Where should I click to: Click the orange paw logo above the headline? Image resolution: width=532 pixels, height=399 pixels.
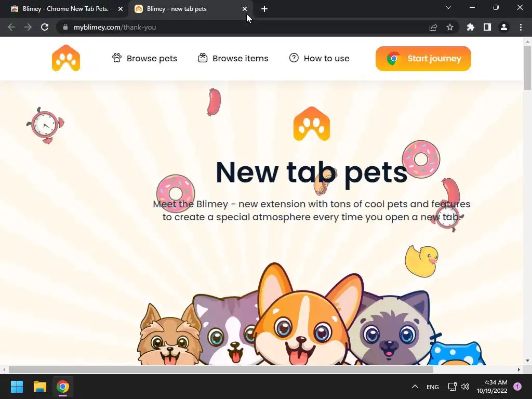[x=312, y=124]
